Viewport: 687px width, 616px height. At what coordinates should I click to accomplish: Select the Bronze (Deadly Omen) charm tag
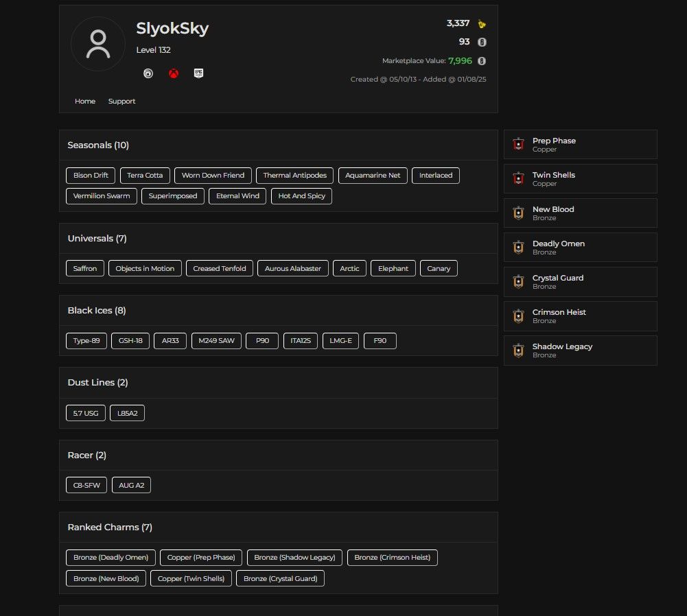click(111, 557)
